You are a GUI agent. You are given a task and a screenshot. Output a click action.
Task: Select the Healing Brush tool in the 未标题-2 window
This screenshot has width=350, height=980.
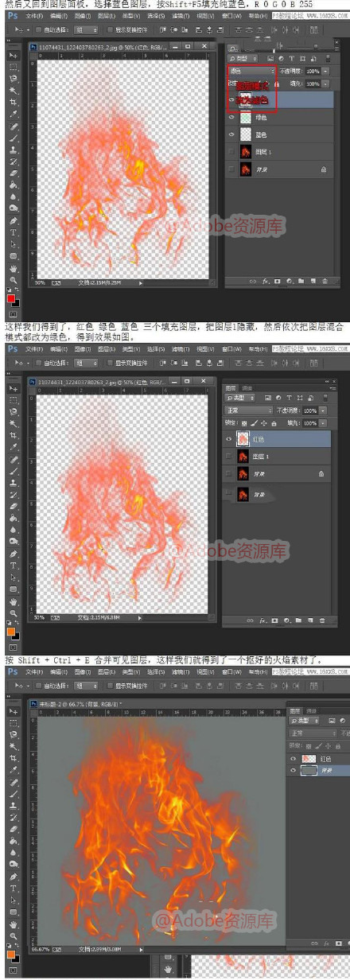14,783
